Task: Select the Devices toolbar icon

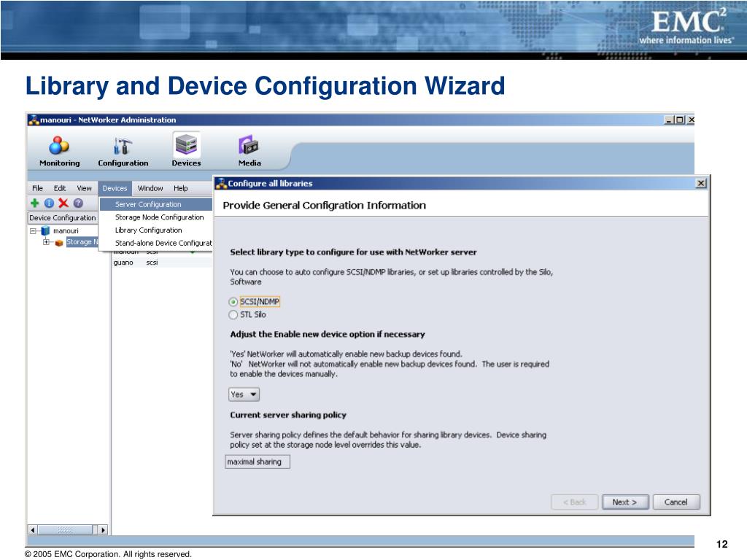Action: (x=186, y=145)
